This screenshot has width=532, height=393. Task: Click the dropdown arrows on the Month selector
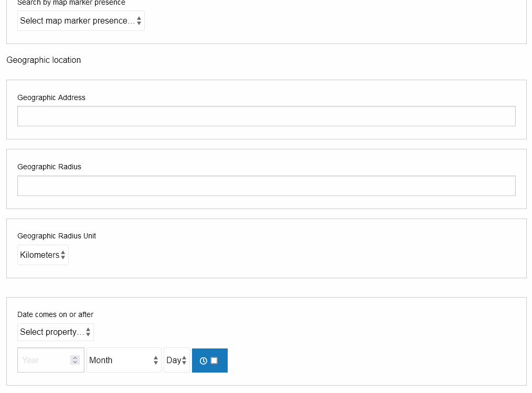[156, 360]
